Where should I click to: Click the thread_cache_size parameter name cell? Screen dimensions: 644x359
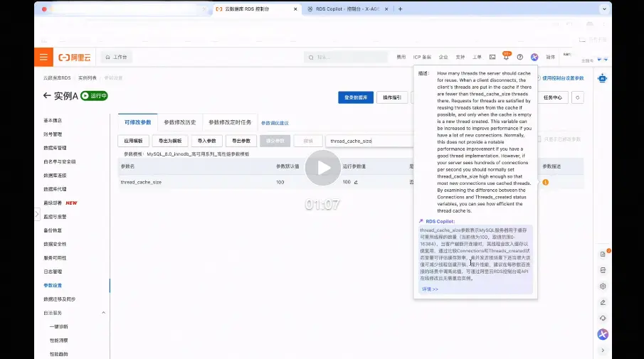pos(141,182)
